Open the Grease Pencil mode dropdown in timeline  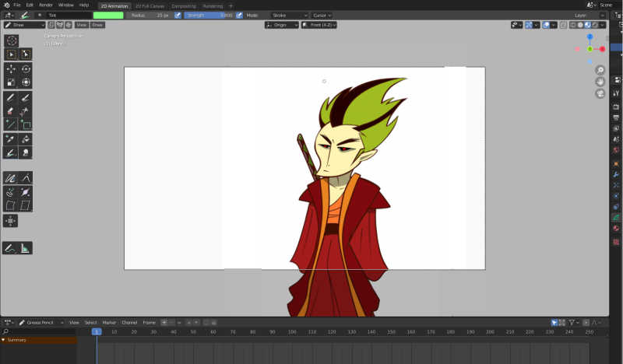41,323
